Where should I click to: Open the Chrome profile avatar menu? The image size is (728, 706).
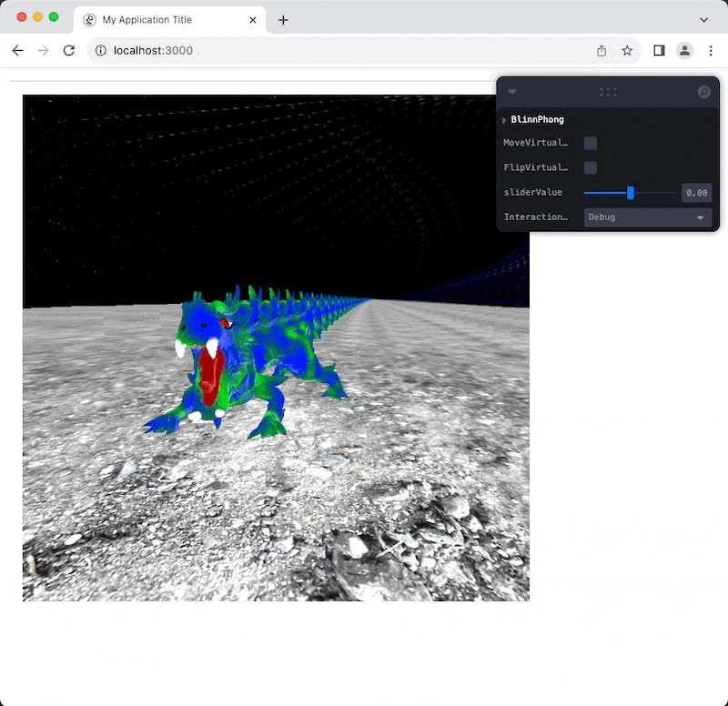pyautogui.click(x=685, y=51)
